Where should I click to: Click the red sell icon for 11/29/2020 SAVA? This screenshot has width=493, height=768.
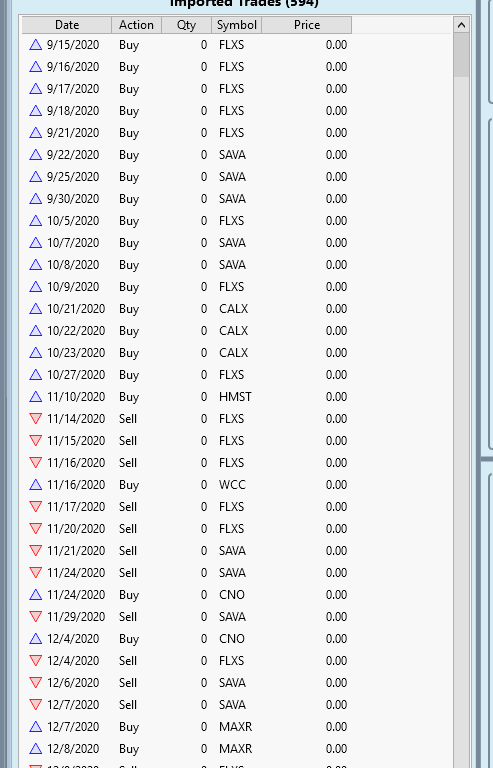point(35,617)
